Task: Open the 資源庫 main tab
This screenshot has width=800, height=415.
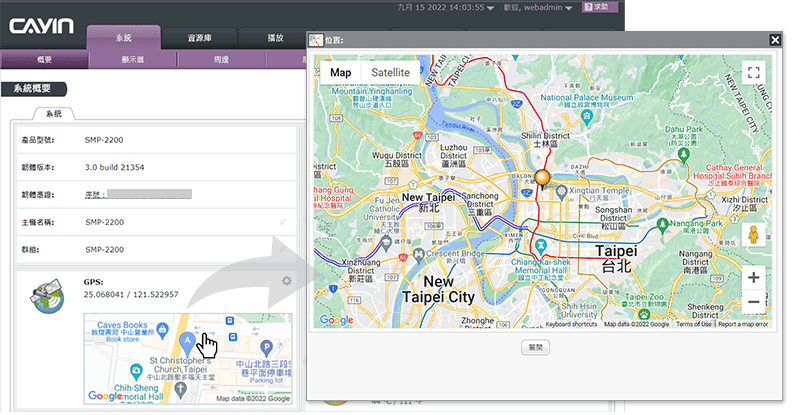Action: click(x=199, y=38)
